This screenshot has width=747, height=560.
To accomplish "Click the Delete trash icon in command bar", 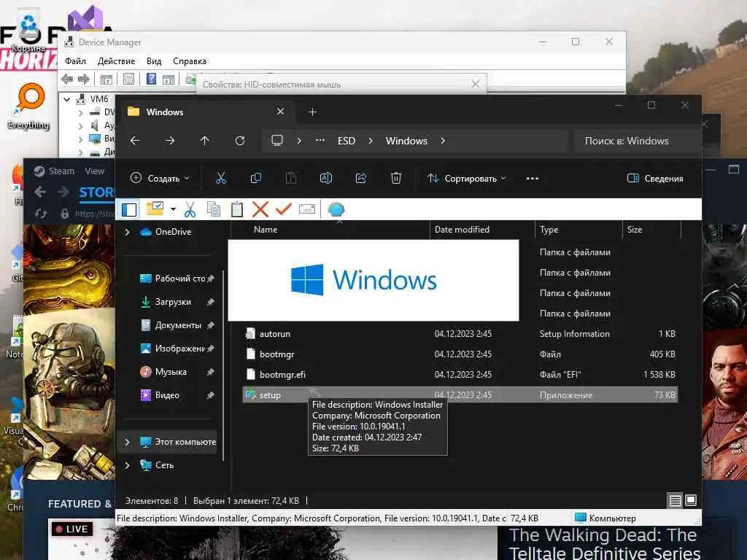I will coord(396,178).
